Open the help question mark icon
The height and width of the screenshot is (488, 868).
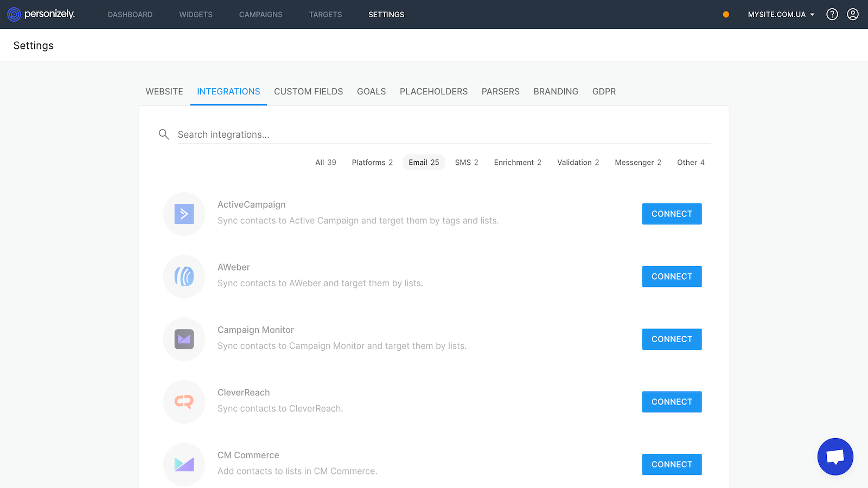[x=832, y=14]
